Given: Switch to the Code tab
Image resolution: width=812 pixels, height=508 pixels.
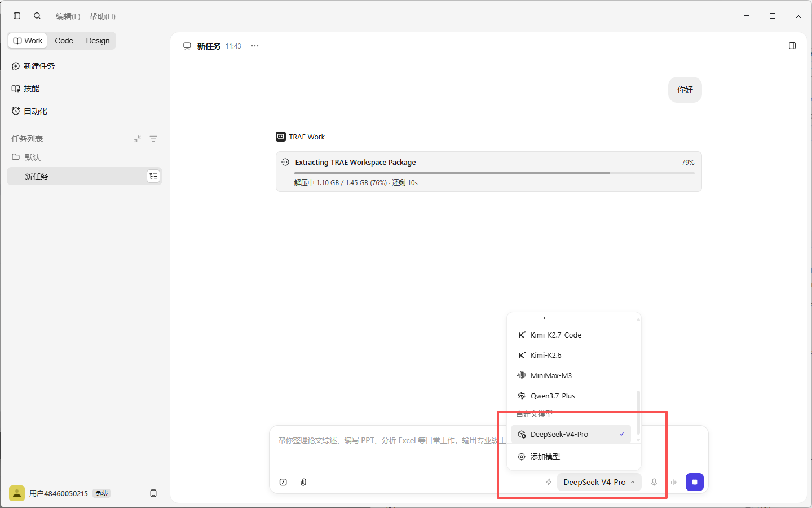Looking at the screenshot, I should [64, 41].
